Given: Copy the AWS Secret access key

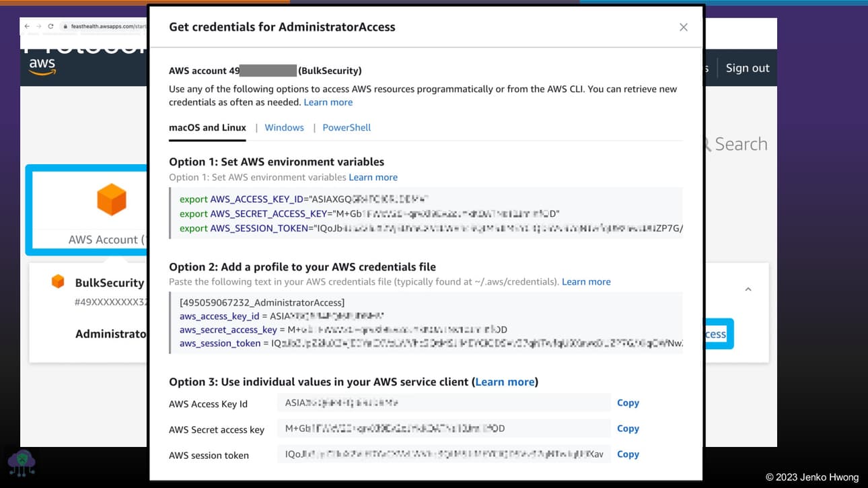Looking at the screenshot, I should click(x=628, y=428).
